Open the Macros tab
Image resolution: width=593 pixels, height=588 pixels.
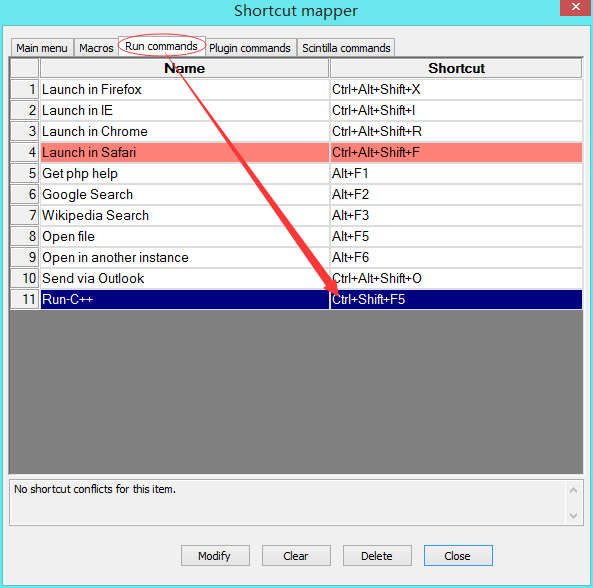pyautogui.click(x=96, y=48)
